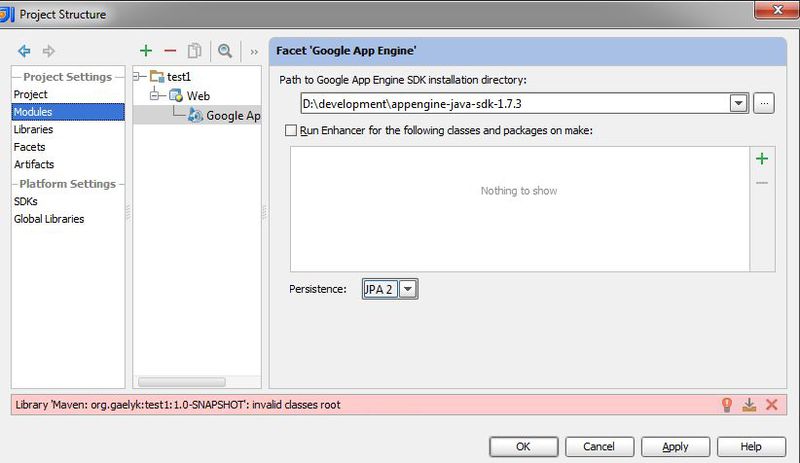800x463 pixels.
Task: Dismiss the invalid classes root error
Action: [x=771, y=405]
